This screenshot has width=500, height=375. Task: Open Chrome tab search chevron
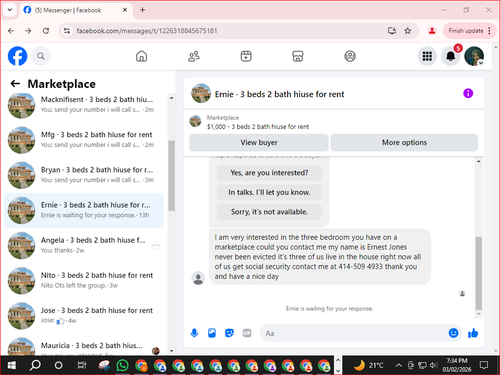pos(10,10)
